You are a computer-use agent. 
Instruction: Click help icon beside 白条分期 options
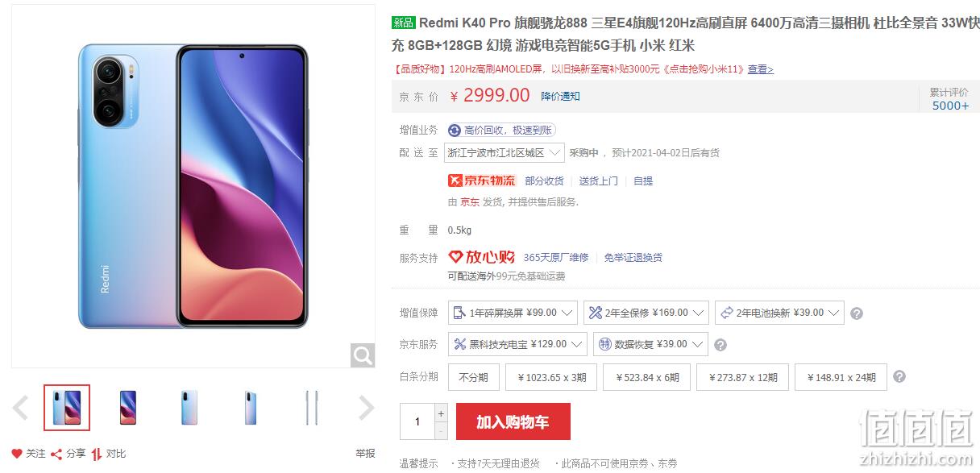[899, 376]
